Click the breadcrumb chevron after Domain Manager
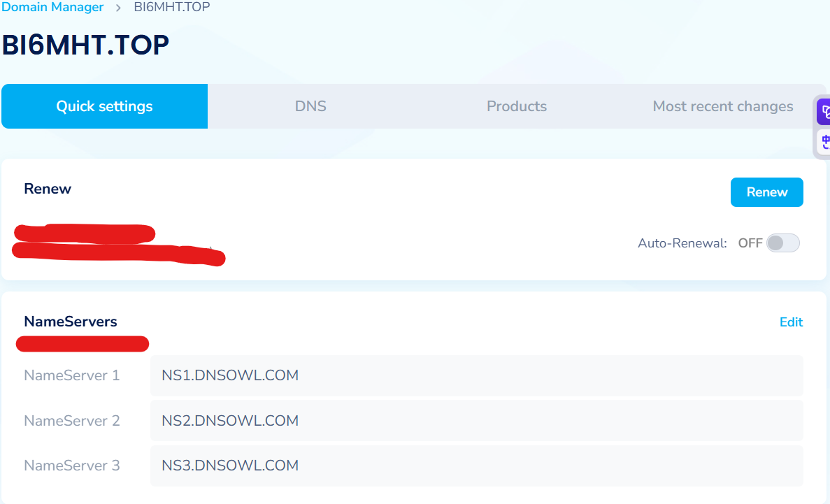The image size is (830, 504). 119,8
